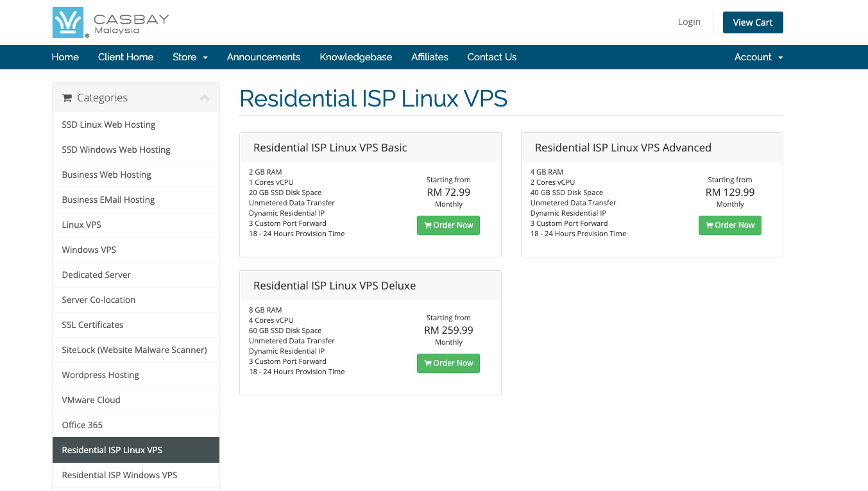This screenshot has height=491, width=868.
Task: Order the Residential ISP Linux VPS Advanced plan
Action: (x=730, y=225)
